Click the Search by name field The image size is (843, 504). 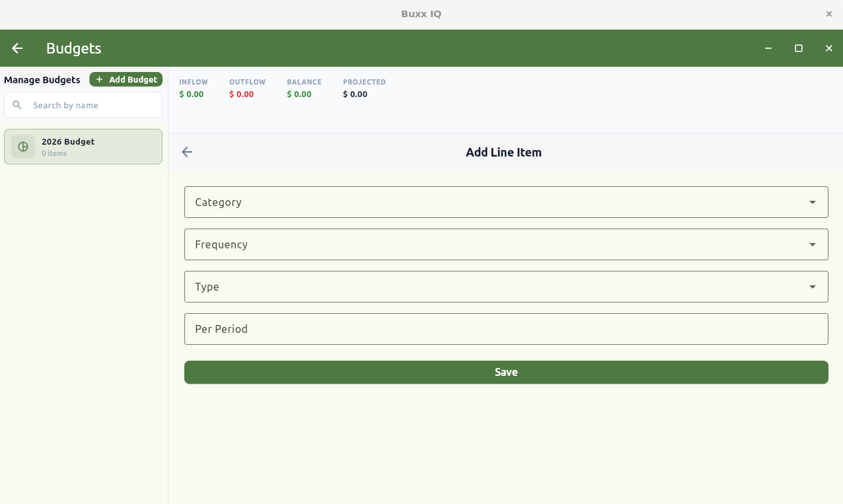point(83,105)
